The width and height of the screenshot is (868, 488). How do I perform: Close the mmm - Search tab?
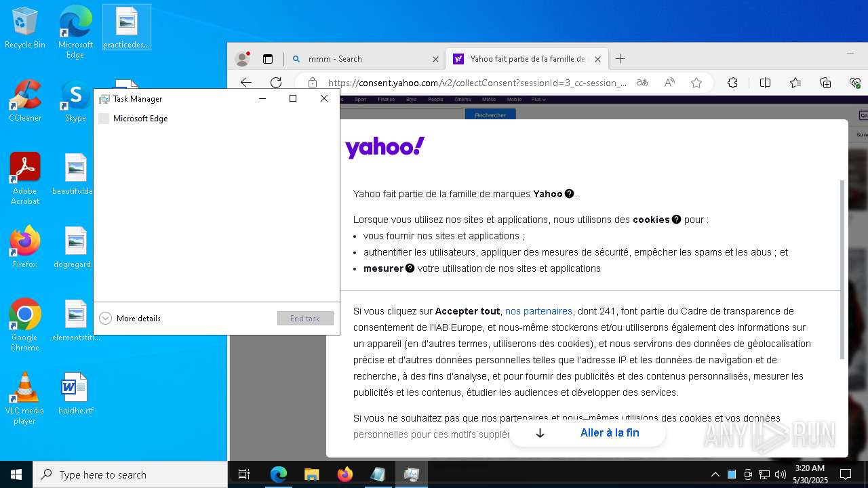(435, 59)
